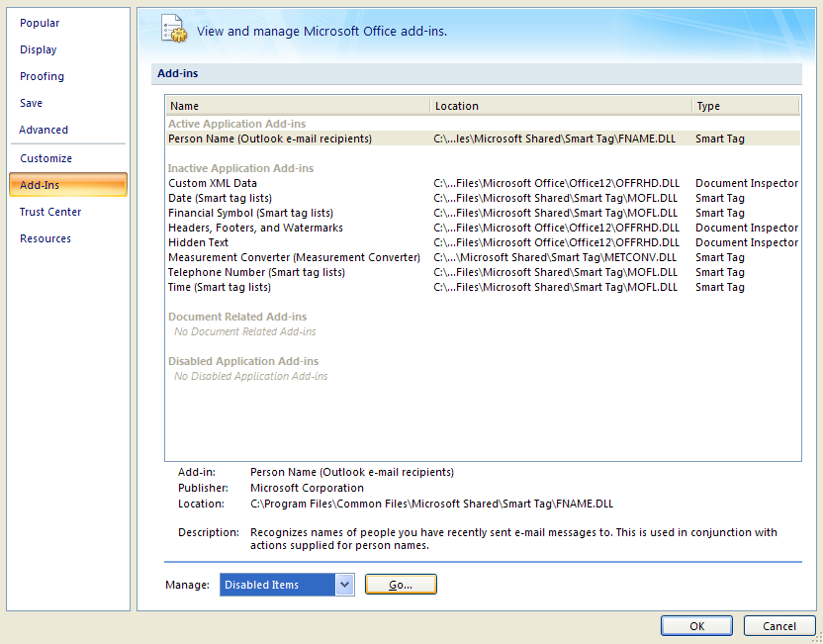Click Document Inspector type for Custom XML Data
823x644 pixels.
747,183
